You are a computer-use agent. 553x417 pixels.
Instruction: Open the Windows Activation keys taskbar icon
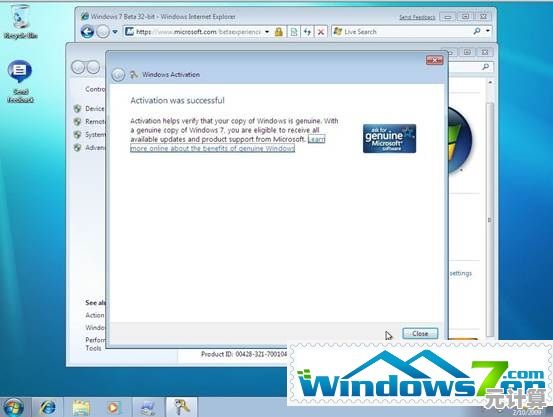[x=182, y=407]
